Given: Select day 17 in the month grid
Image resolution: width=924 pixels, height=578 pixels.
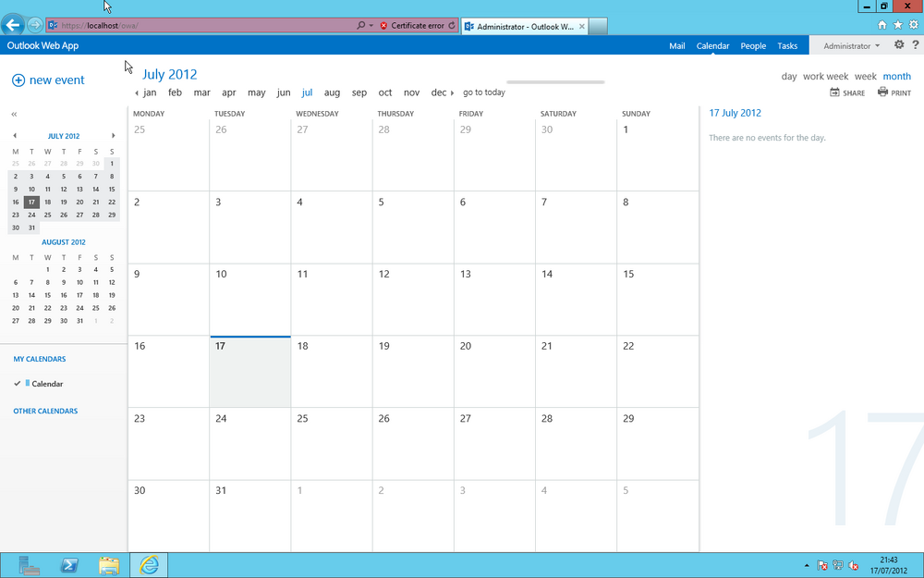Looking at the screenshot, I should pyautogui.click(x=249, y=372).
